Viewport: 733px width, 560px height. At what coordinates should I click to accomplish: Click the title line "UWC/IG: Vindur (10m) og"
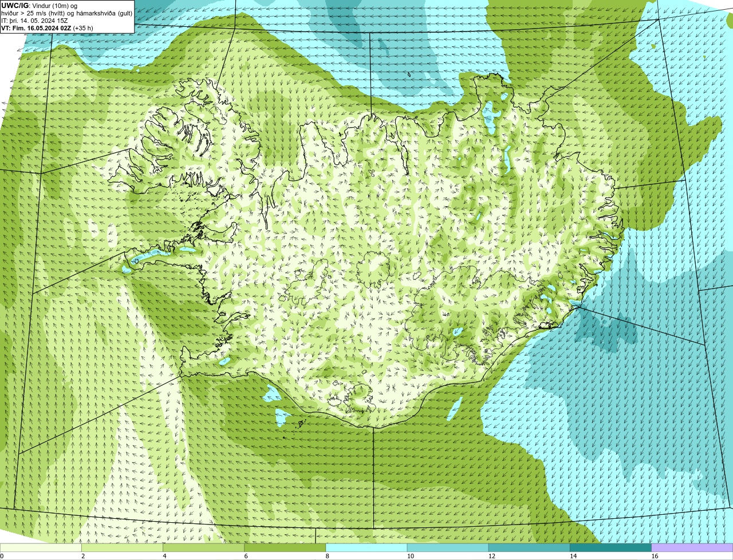(x=40, y=6)
